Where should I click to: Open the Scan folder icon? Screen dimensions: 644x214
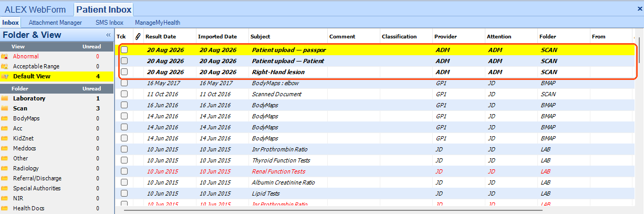[x=5, y=108]
